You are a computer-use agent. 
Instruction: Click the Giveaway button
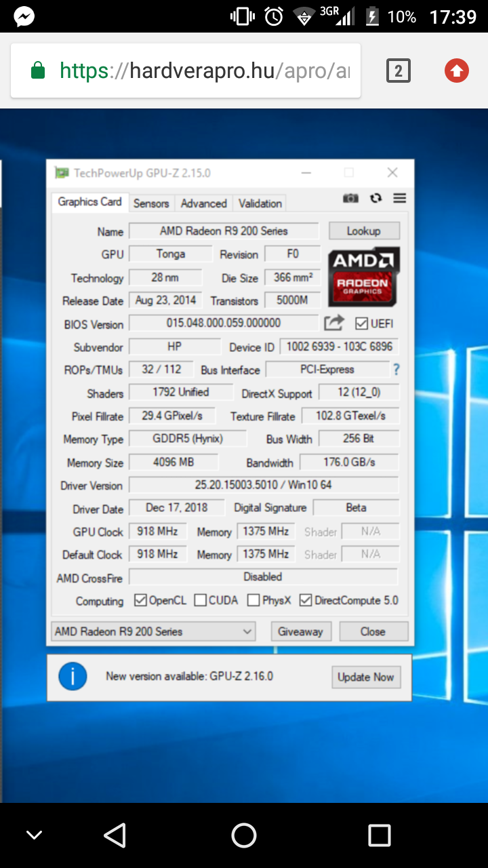point(301,631)
